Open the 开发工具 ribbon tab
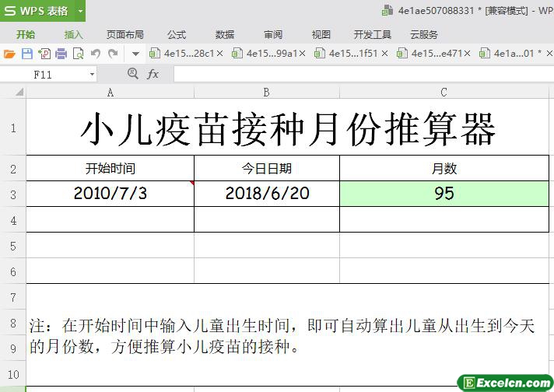The image size is (554, 392). [x=373, y=34]
